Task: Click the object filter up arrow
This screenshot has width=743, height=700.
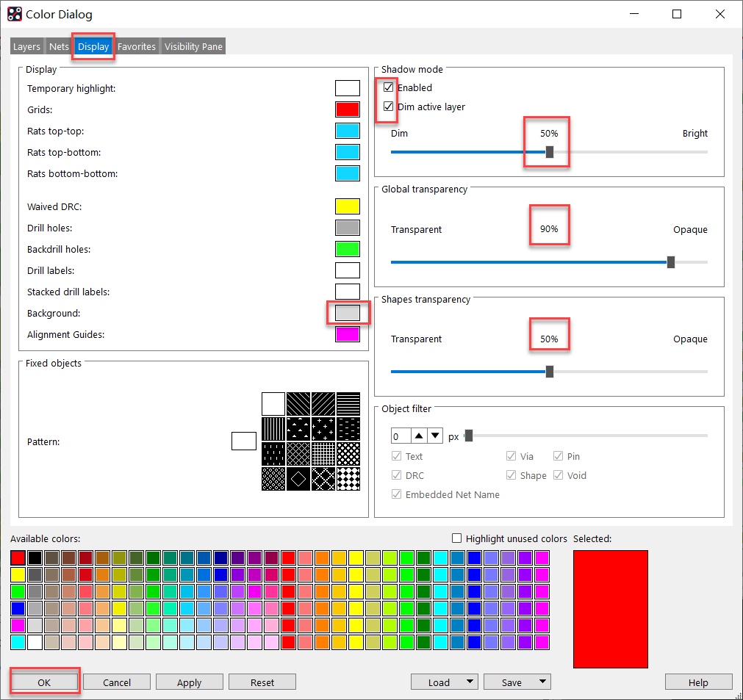Action: [418, 436]
